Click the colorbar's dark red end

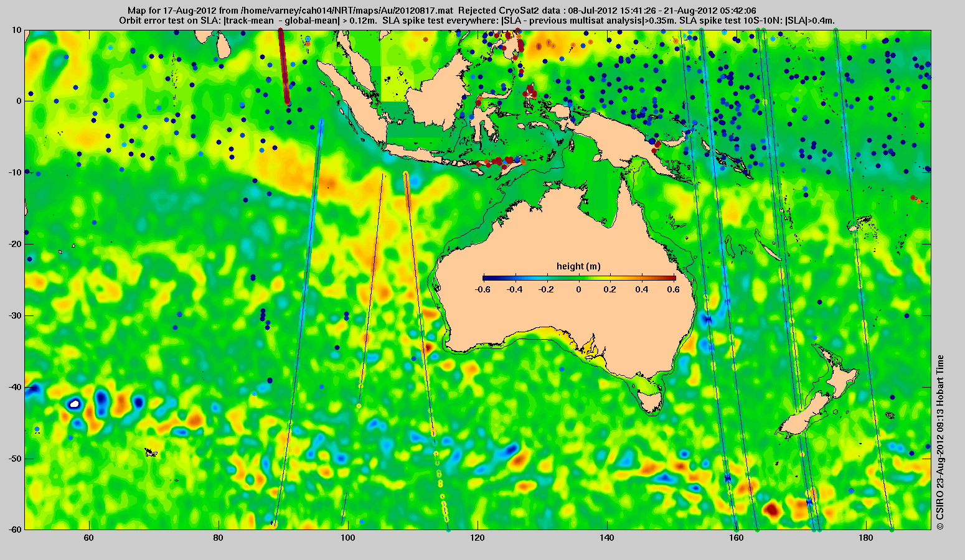tap(671, 278)
